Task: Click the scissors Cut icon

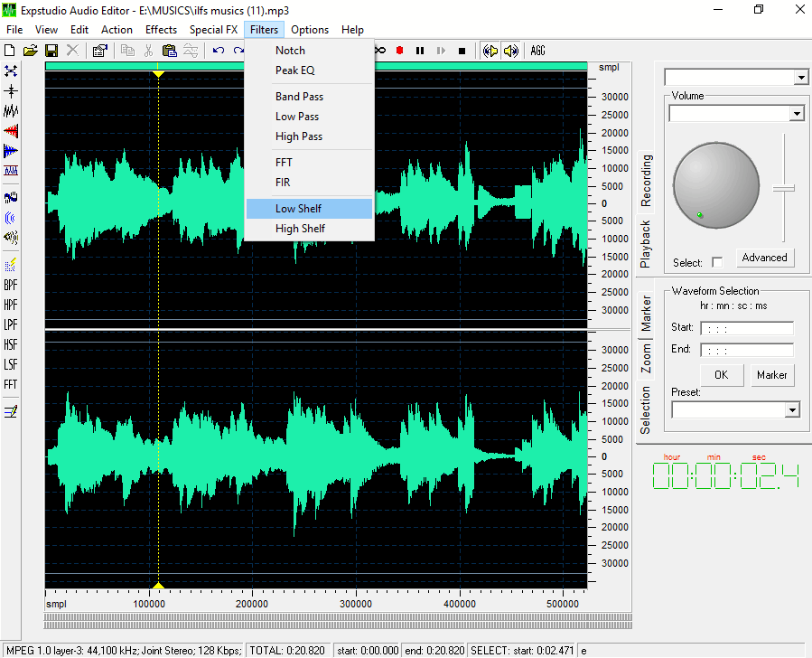Action: point(149,51)
